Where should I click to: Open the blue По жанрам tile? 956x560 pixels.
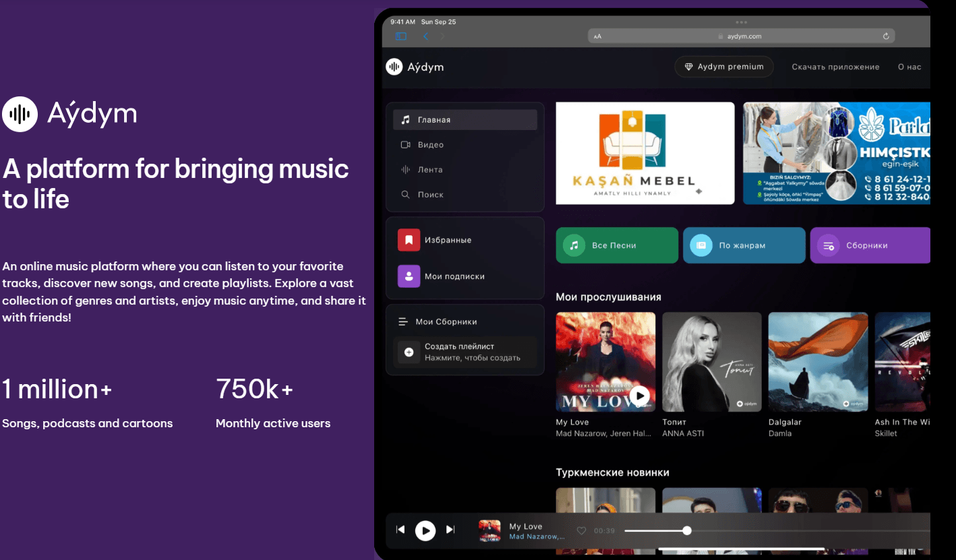(x=744, y=245)
